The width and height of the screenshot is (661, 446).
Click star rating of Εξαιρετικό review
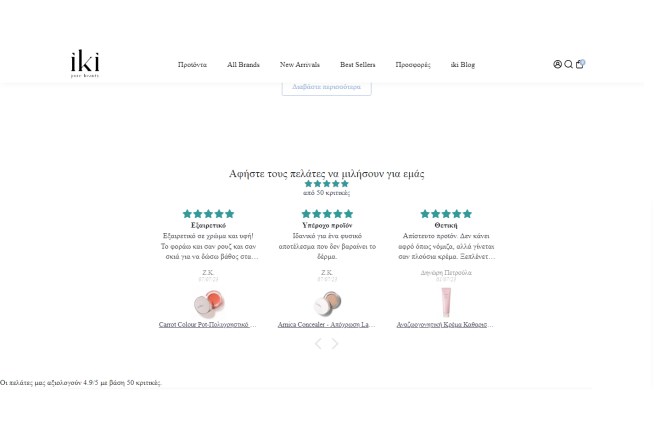[x=208, y=214]
